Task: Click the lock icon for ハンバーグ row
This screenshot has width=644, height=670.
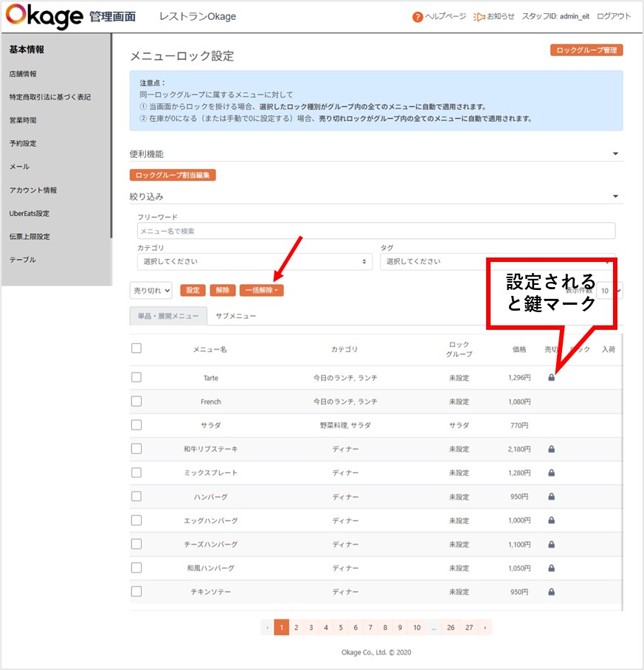Action: point(551,497)
